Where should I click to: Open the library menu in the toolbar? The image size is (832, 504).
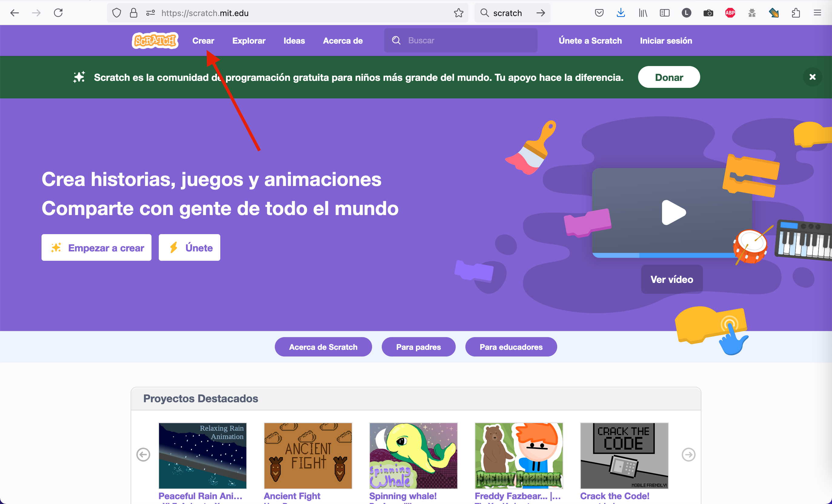pos(643,12)
